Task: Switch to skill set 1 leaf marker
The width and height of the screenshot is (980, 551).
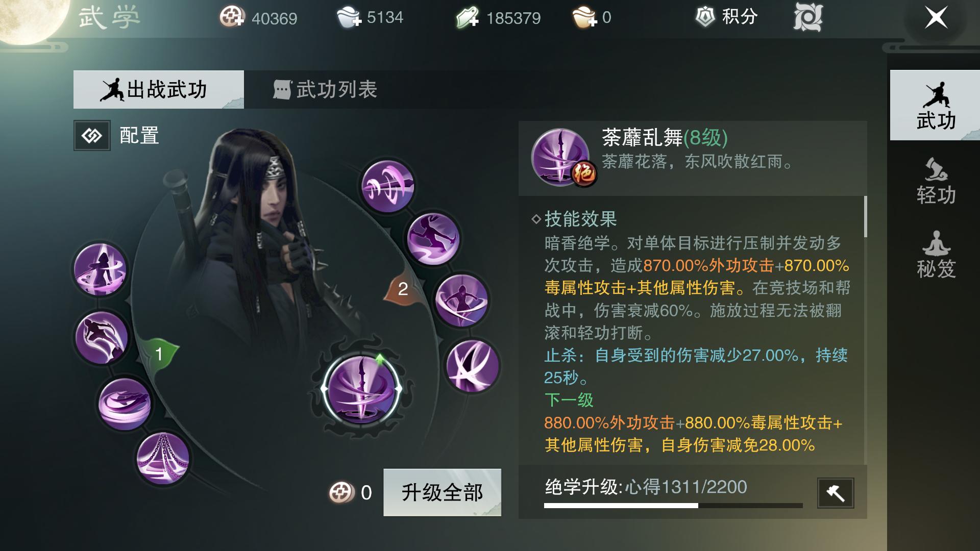Action: click(x=159, y=353)
